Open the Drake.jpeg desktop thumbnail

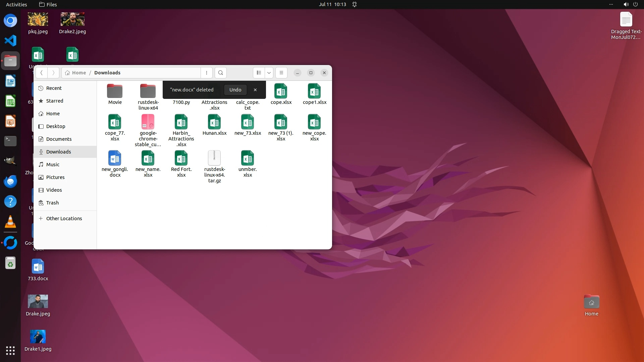click(38, 301)
